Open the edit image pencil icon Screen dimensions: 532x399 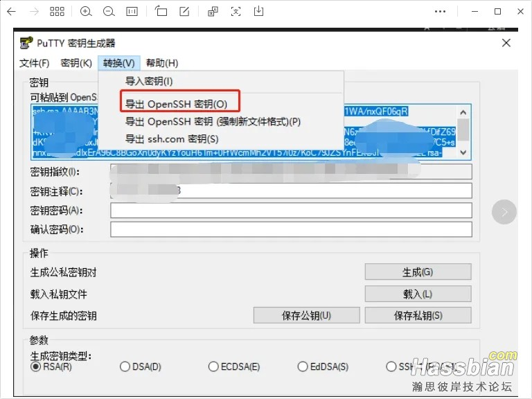184,12
